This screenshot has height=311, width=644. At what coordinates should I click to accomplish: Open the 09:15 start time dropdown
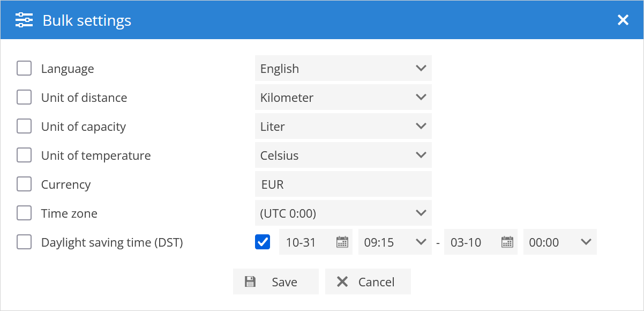tap(394, 242)
